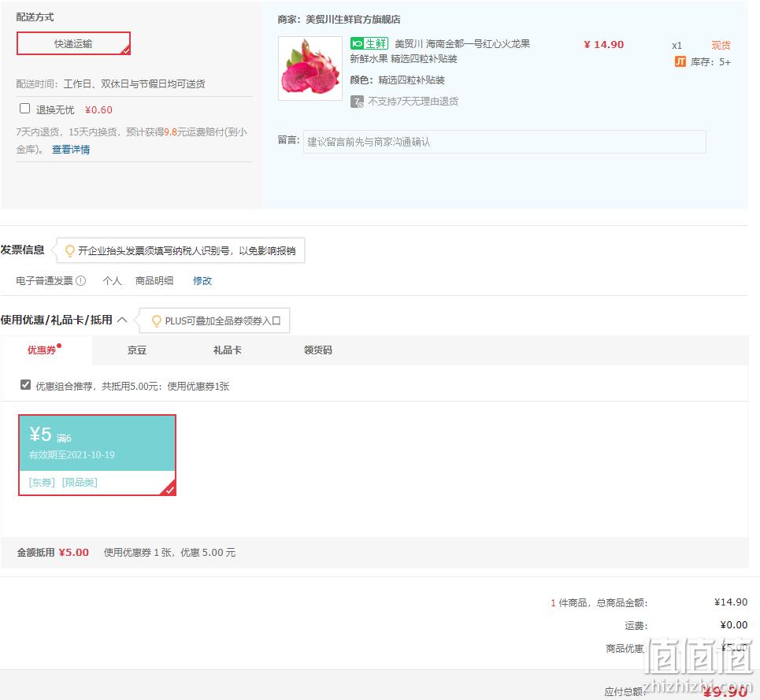Click the 金额抵用 ¥5.00 amount
The image size is (760, 700).
pyautogui.click(x=74, y=552)
